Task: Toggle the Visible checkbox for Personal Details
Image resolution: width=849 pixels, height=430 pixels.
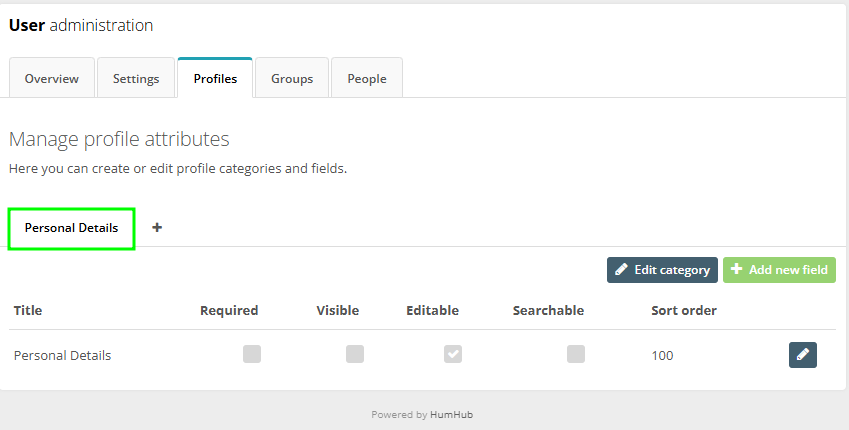Action: [355, 354]
